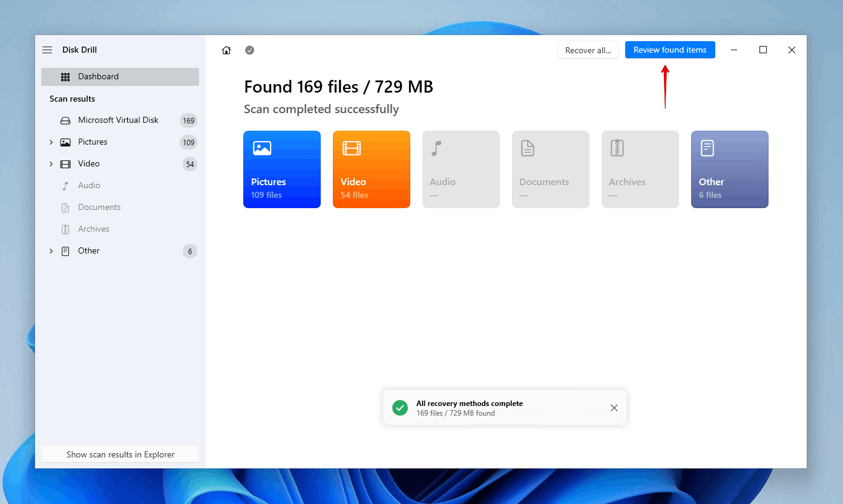Screen dimensions: 843x504
Task: Open the Other files category tile
Action: point(729,169)
